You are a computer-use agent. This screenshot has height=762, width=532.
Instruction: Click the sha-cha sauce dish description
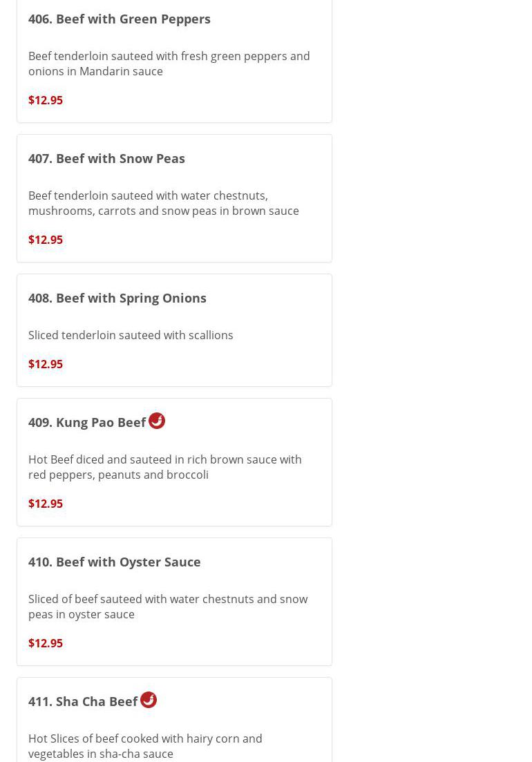coord(145,746)
